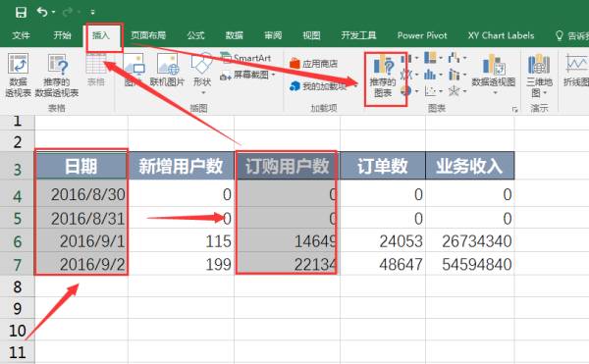Viewport: 589px width, 364px height.
Task: Click the Save icon in quick access toolbar
Action: (21, 13)
